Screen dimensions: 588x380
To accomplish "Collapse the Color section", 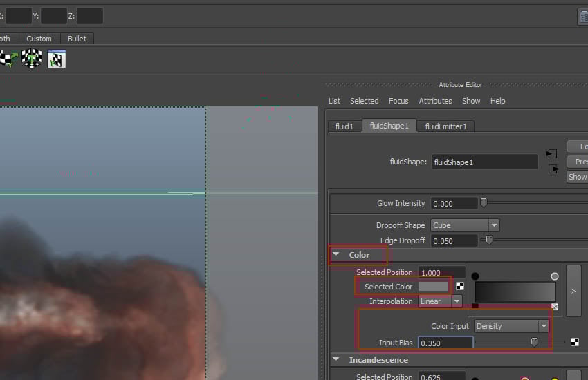I will [x=336, y=254].
